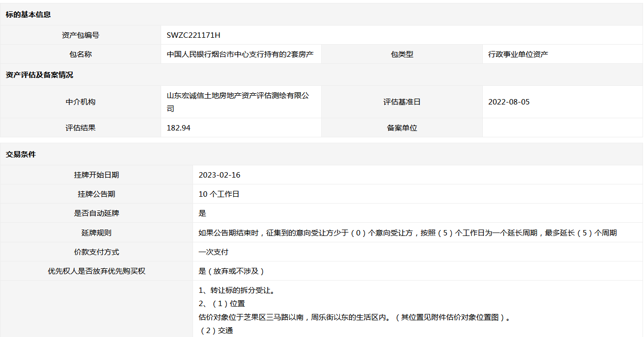The width and height of the screenshot is (644, 337).
Task: Click the 是否自动延牌 label
Action: pyautogui.click(x=96, y=213)
